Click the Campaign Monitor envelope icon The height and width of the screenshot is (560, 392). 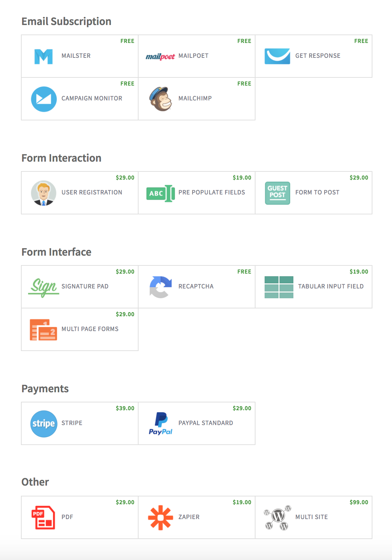coord(44,99)
